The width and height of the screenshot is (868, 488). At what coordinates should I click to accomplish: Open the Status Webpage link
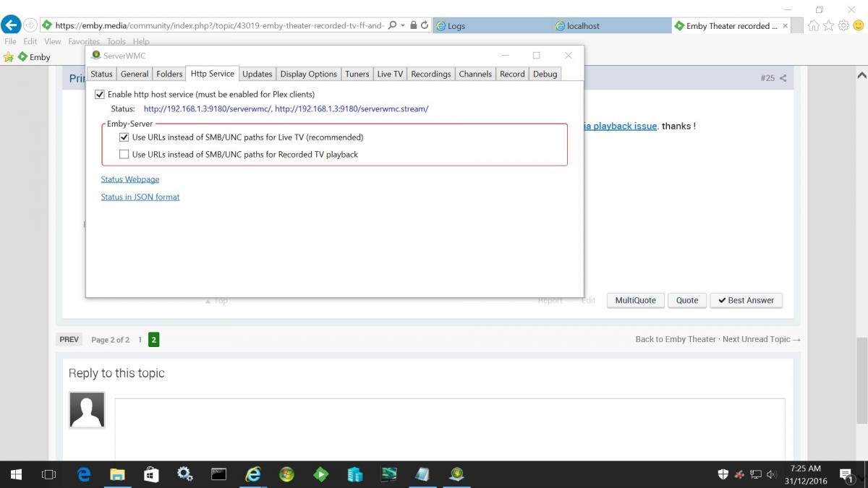130,179
